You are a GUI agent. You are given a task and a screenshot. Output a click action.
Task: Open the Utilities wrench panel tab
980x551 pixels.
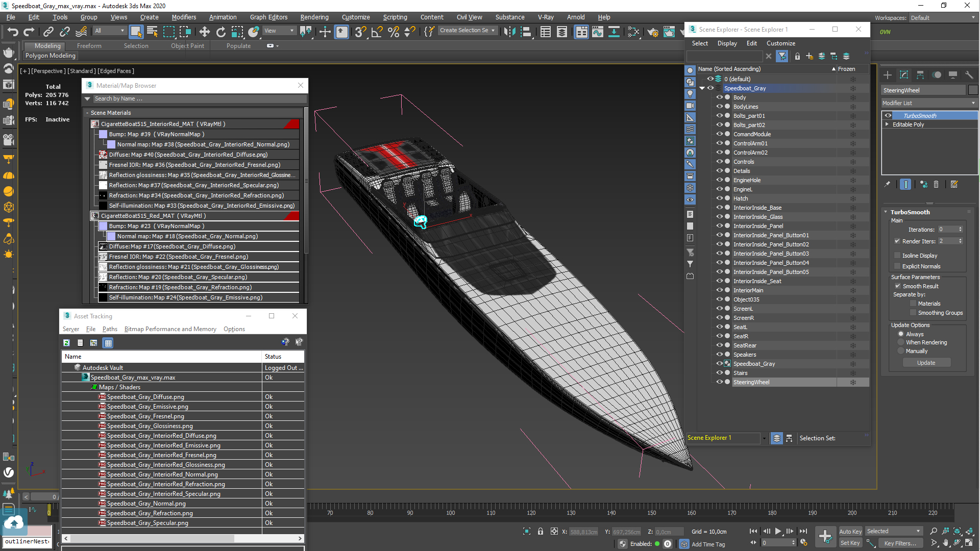click(x=969, y=75)
